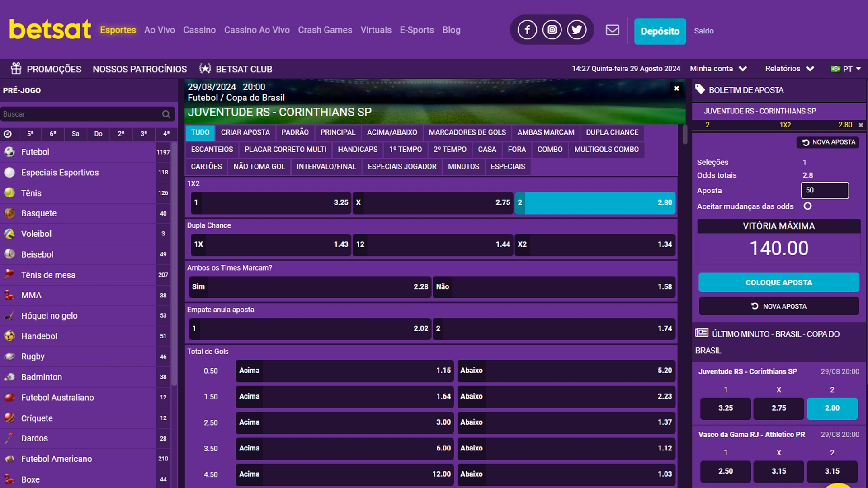Open Críquete via its cricket ball icon

click(9, 418)
